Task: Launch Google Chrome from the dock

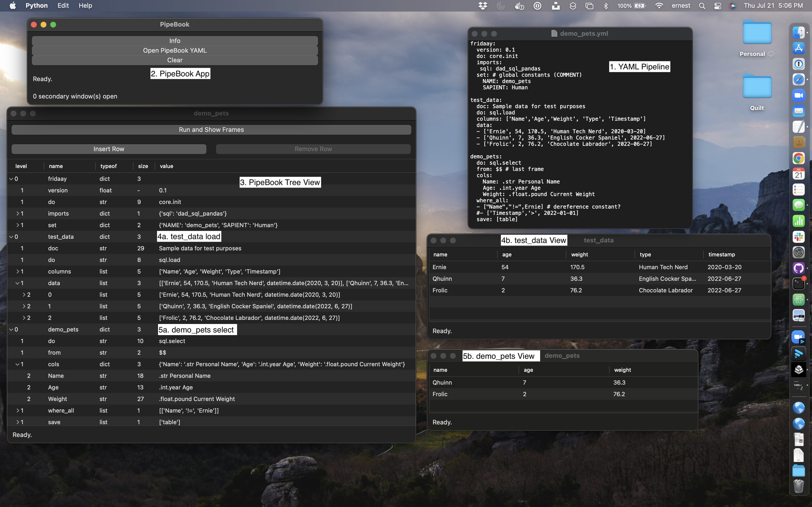Action: [x=798, y=158]
